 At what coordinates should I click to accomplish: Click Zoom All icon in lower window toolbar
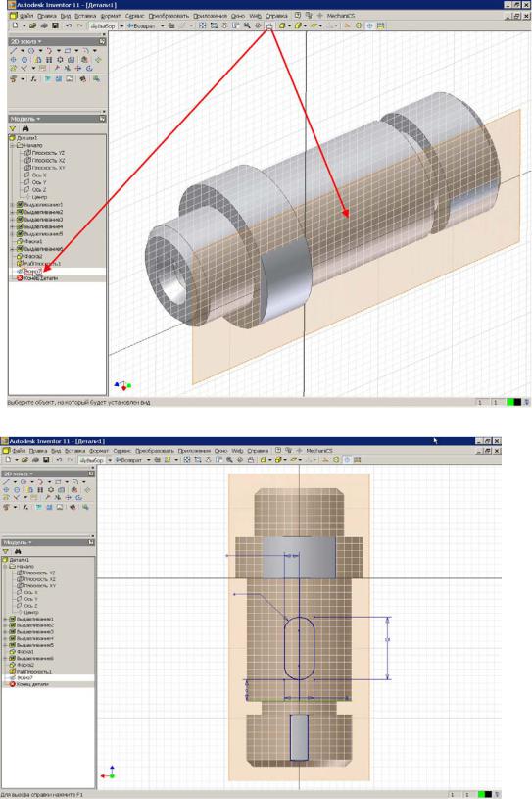(187, 460)
